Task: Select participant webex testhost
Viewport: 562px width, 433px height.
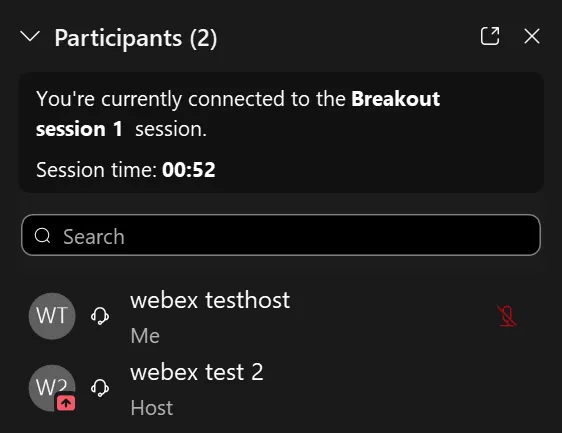Action: point(281,316)
